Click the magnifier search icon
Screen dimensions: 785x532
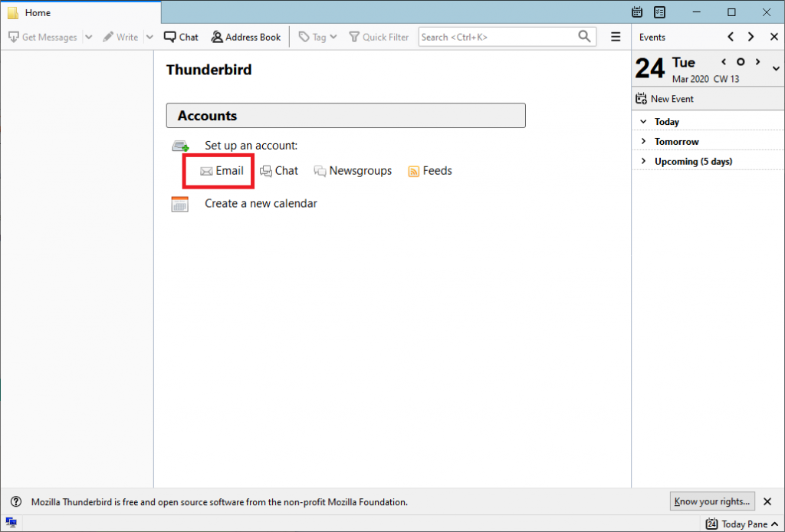click(584, 37)
